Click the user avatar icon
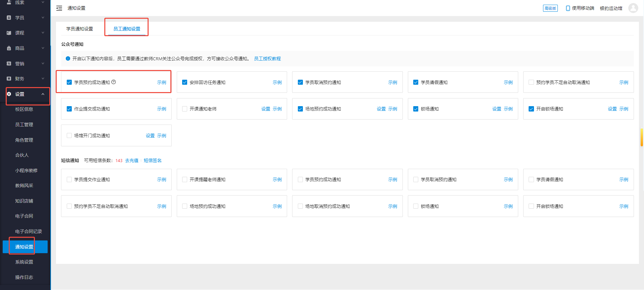This screenshot has width=644, height=290. coord(633,8)
